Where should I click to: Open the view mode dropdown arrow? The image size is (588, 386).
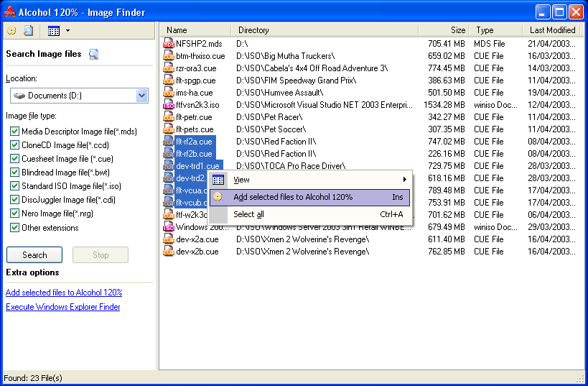point(68,31)
